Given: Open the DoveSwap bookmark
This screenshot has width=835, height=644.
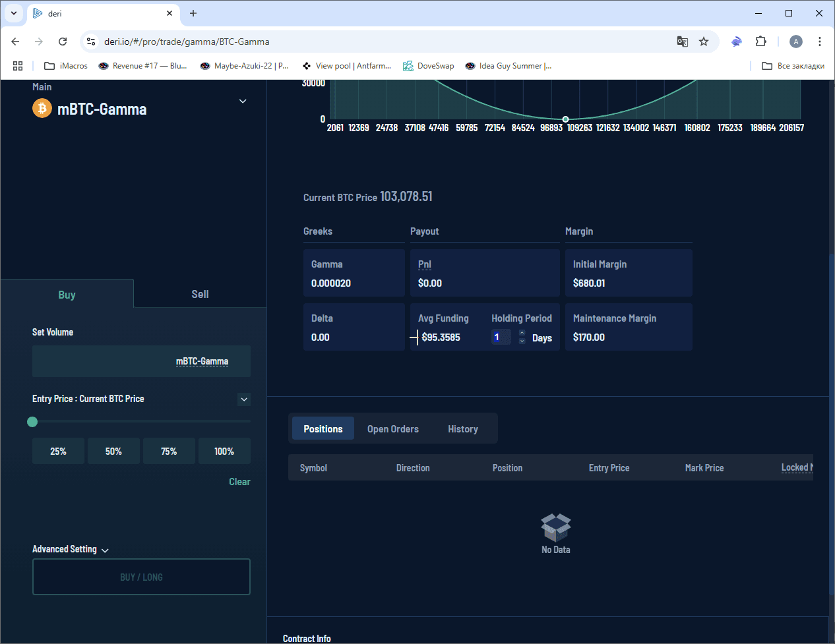Looking at the screenshot, I should click(429, 66).
